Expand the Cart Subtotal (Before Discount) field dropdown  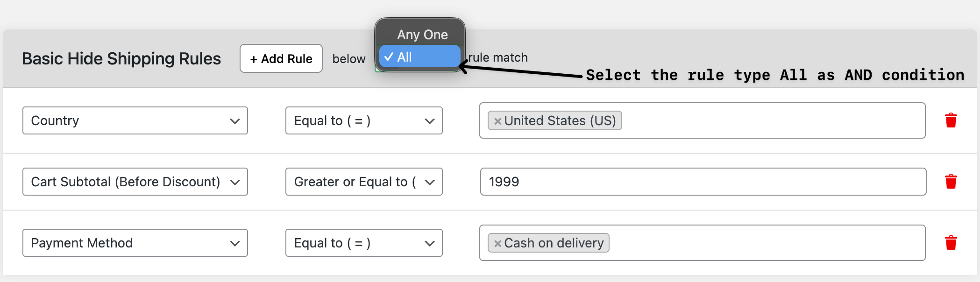pos(135,182)
